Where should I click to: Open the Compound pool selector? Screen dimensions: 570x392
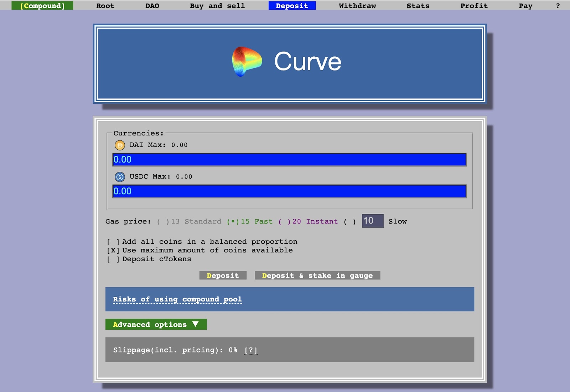(42, 6)
